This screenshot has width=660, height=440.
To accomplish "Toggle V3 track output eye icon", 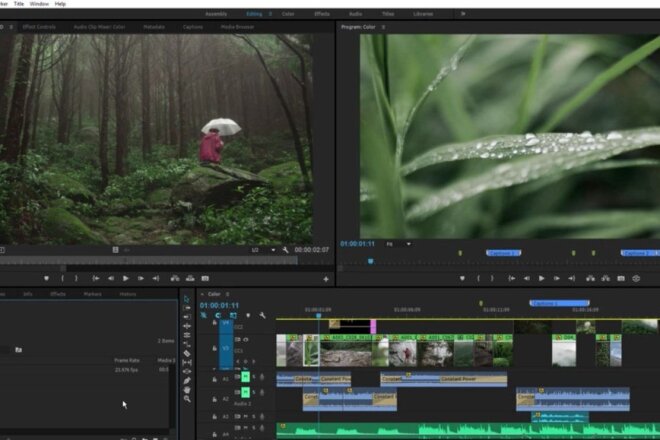I will (246, 339).
